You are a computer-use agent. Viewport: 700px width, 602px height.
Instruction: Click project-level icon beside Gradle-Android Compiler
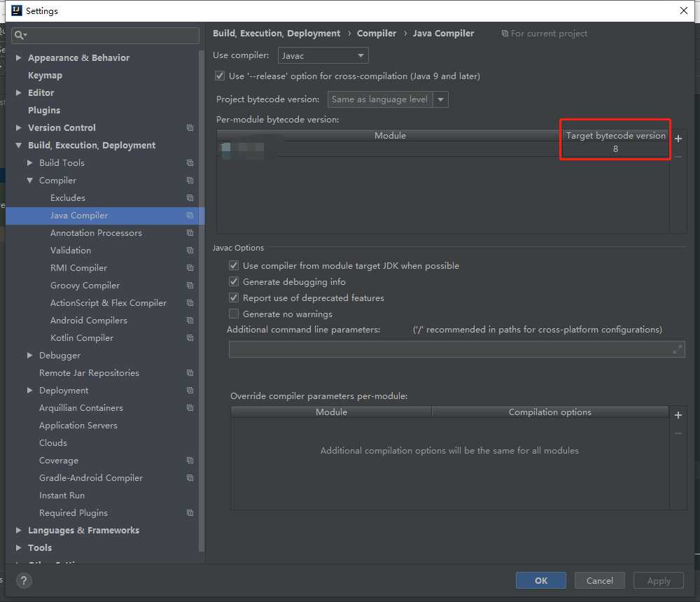190,478
